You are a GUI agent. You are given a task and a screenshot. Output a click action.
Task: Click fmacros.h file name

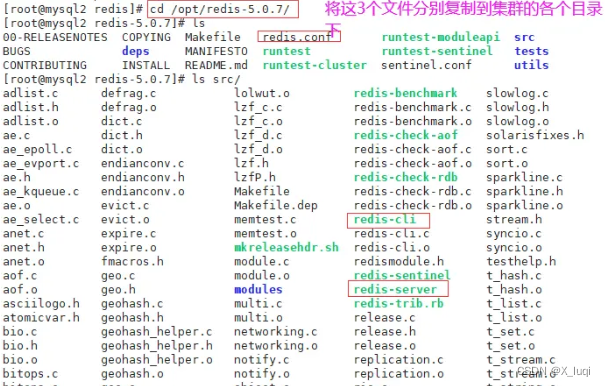click(132, 261)
